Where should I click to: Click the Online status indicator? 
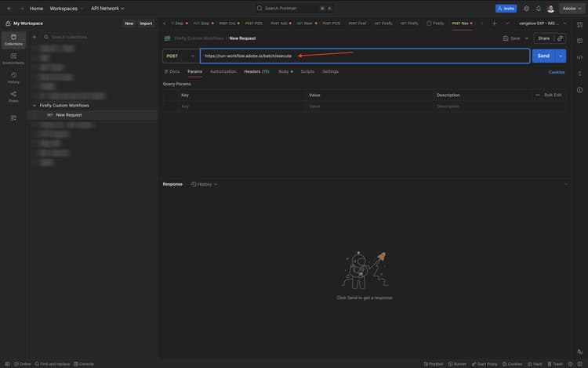(x=23, y=364)
